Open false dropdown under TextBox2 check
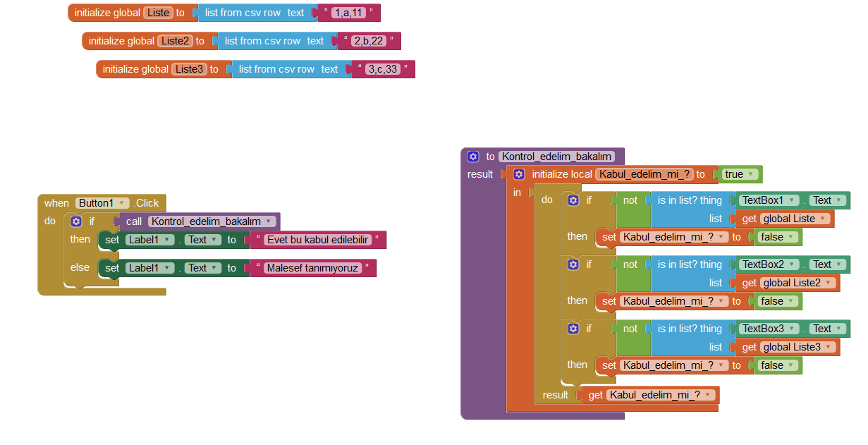Image resolution: width=868 pixels, height=445 pixels. click(x=778, y=301)
